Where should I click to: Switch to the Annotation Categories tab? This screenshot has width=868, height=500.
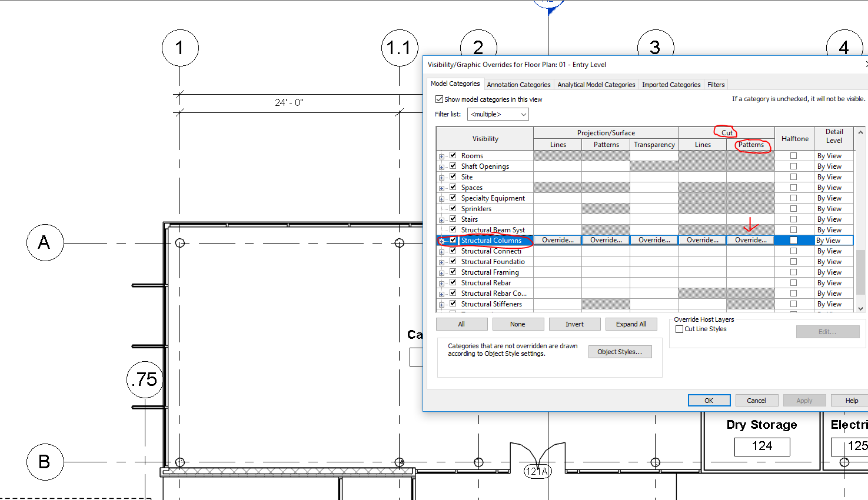[518, 84]
